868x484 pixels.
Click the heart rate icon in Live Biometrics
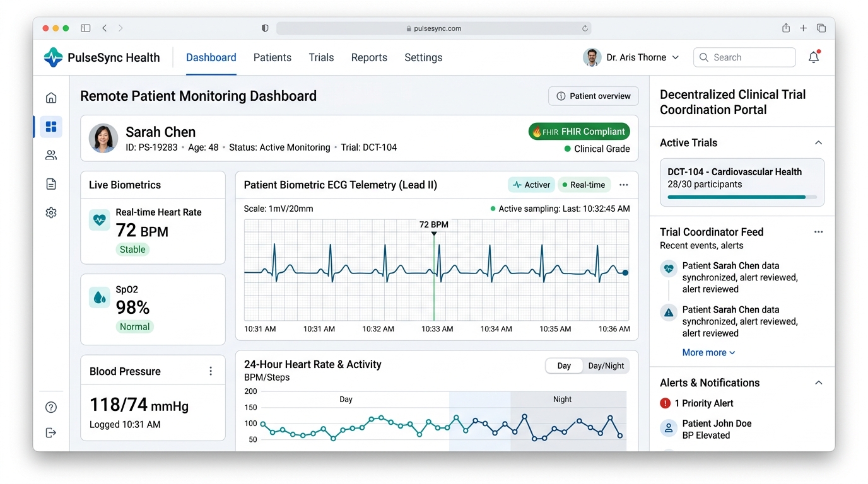[99, 219]
